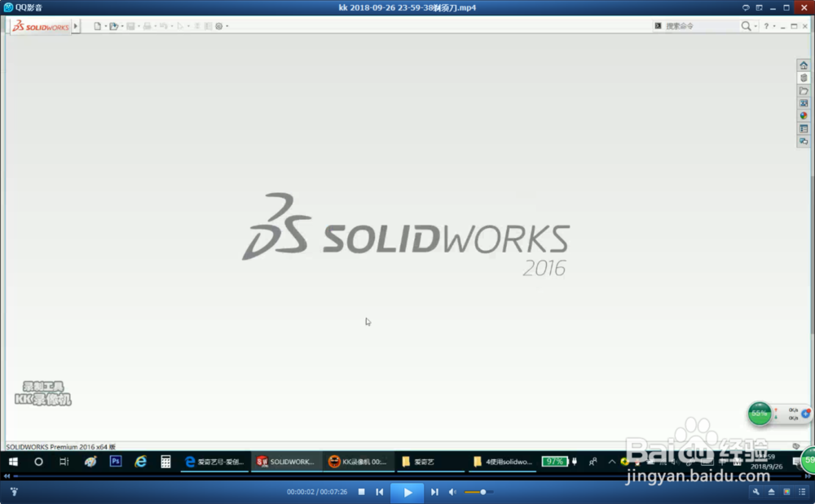The image size is (815, 504).
Task: Open the View Palette task pane tab
Action: 804,103
